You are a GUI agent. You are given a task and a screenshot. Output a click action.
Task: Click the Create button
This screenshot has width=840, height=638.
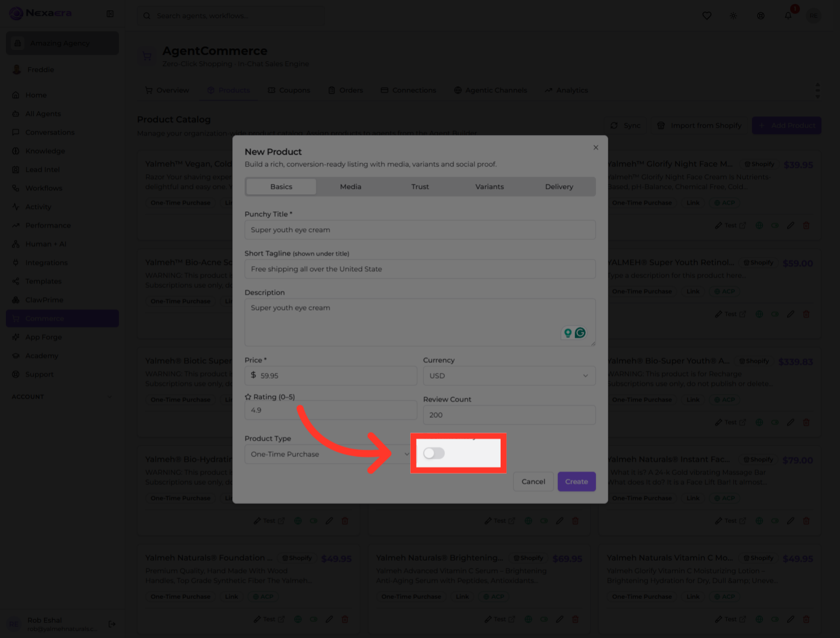[576, 481]
